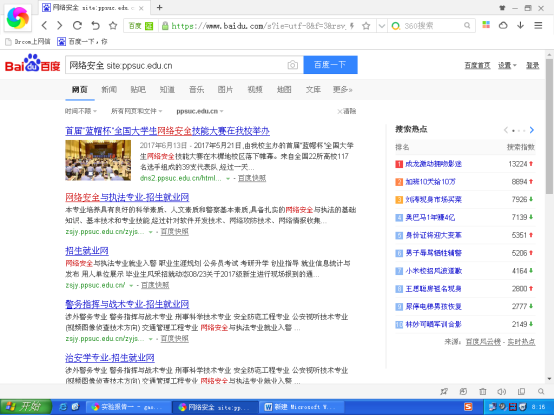The width and height of the screenshot is (554, 416).
Task: Switch to the 地图 tab
Action: pyautogui.click(x=284, y=89)
